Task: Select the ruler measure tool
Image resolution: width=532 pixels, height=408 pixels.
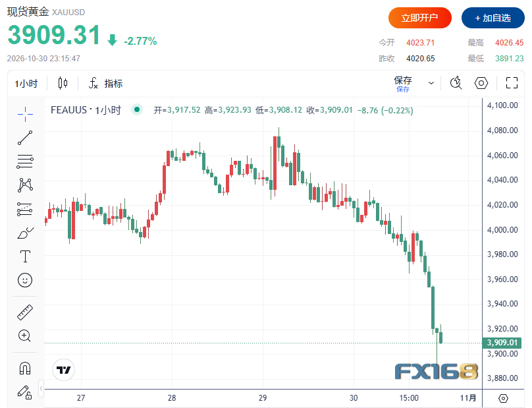Action: point(25,312)
